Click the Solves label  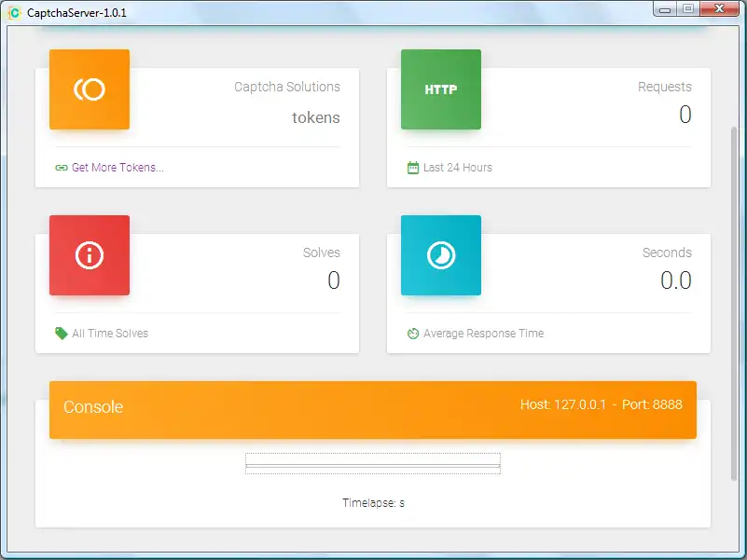322,253
